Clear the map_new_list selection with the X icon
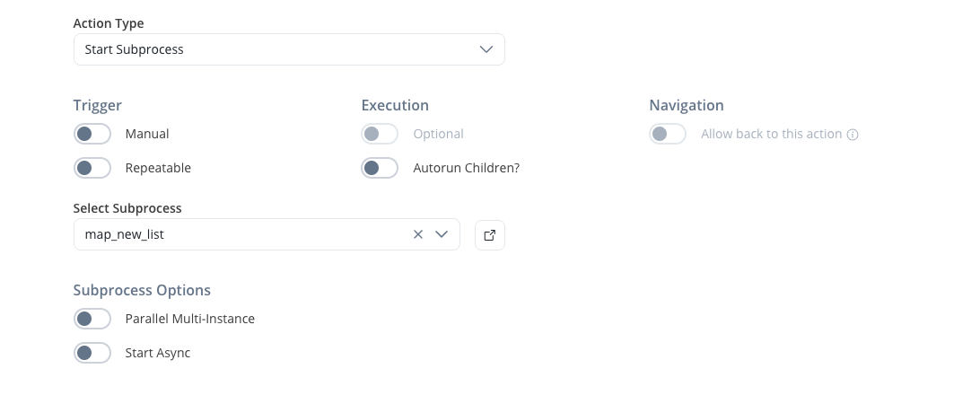The width and height of the screenshot is (980, 395). coord(417,234)
